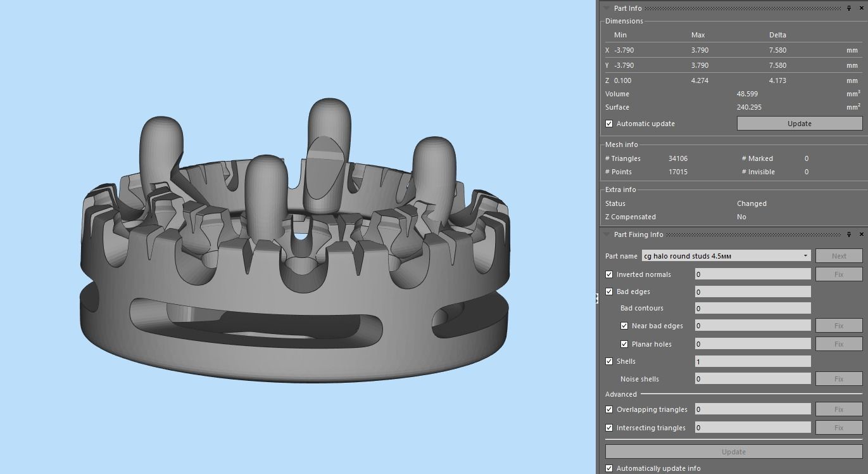Click the Z Compensated value No
The image size is (868, 474).
pyautogui.click(x=741, y=217)
